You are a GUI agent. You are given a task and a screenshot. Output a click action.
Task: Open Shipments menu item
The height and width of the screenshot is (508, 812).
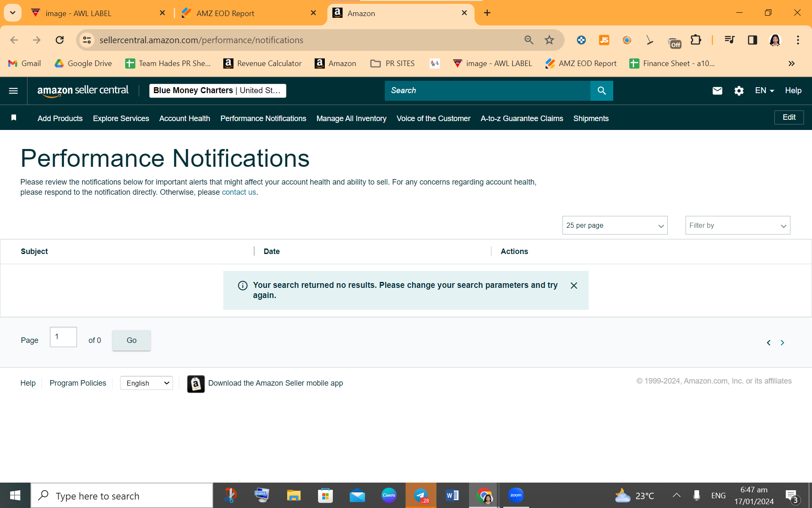591,119
